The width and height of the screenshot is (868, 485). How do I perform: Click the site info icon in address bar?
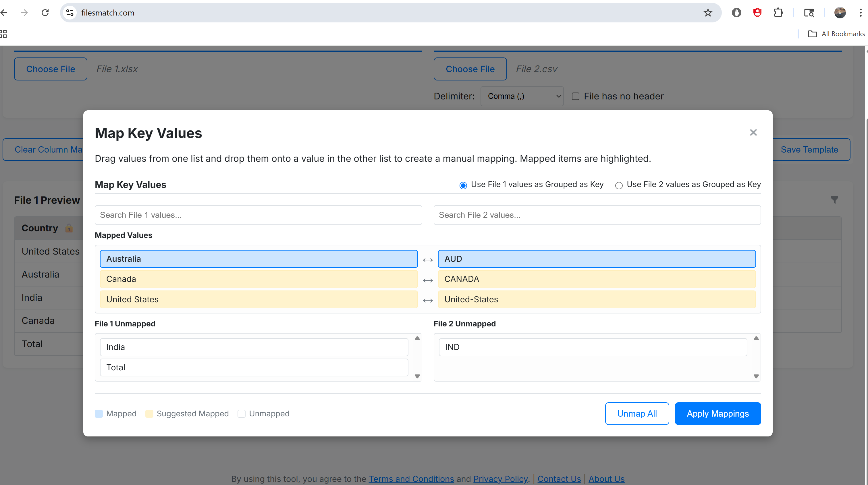pos(70,13)
